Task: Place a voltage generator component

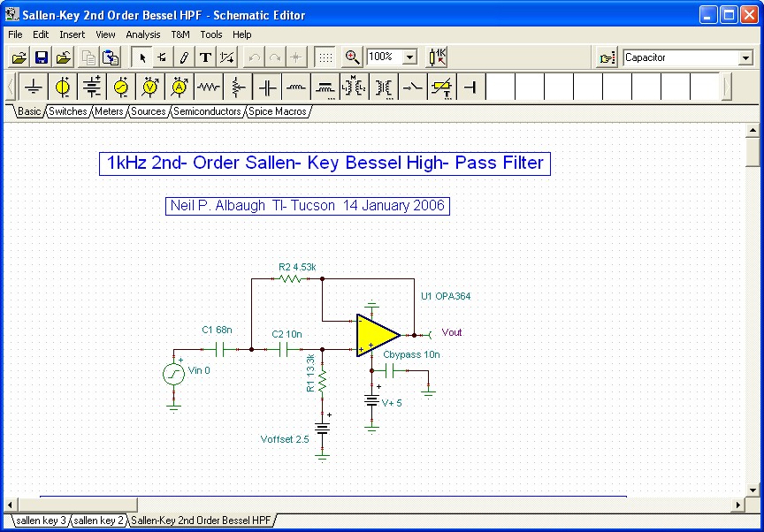Action: click(121, 87)
